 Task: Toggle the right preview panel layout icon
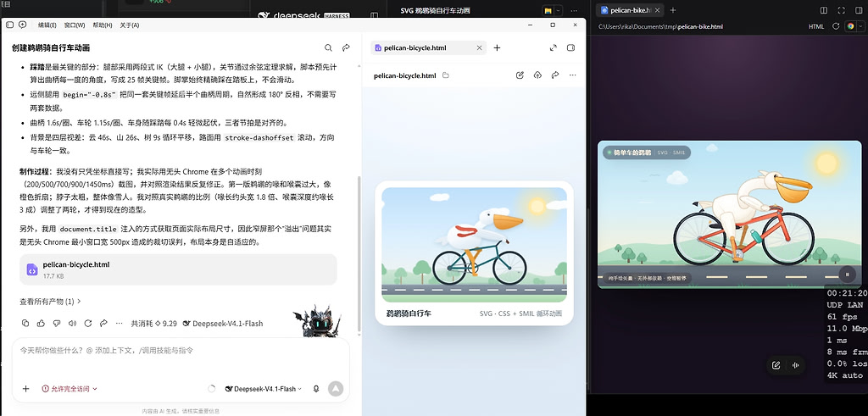click(570, 48)
